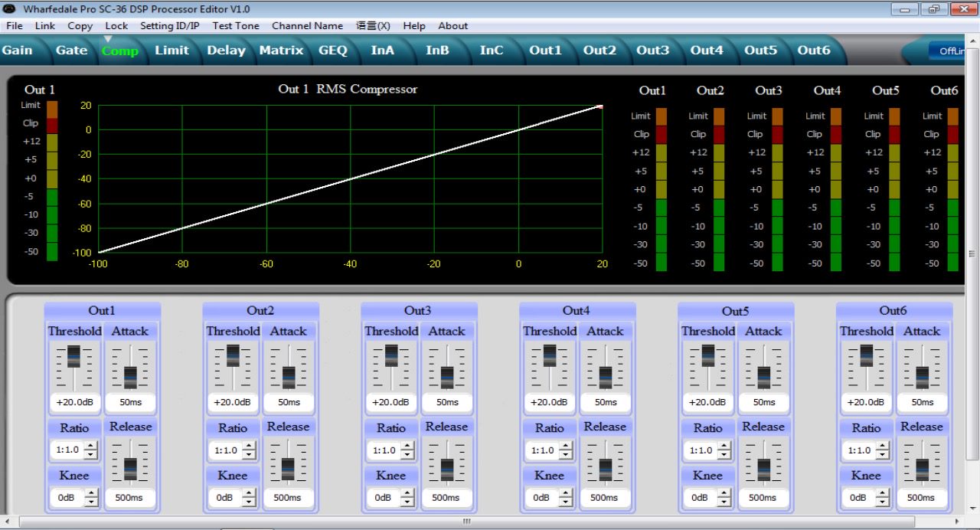The height and width of the screenshot is (530, 980).
Task: Click the Out2 Threshold slider handle
Action: click(233, 355)
